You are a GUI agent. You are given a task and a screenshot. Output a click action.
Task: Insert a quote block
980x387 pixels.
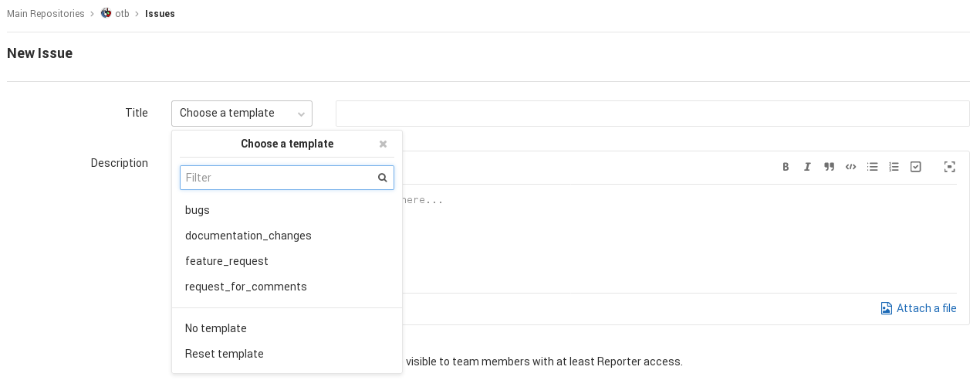tap(829, 167)
